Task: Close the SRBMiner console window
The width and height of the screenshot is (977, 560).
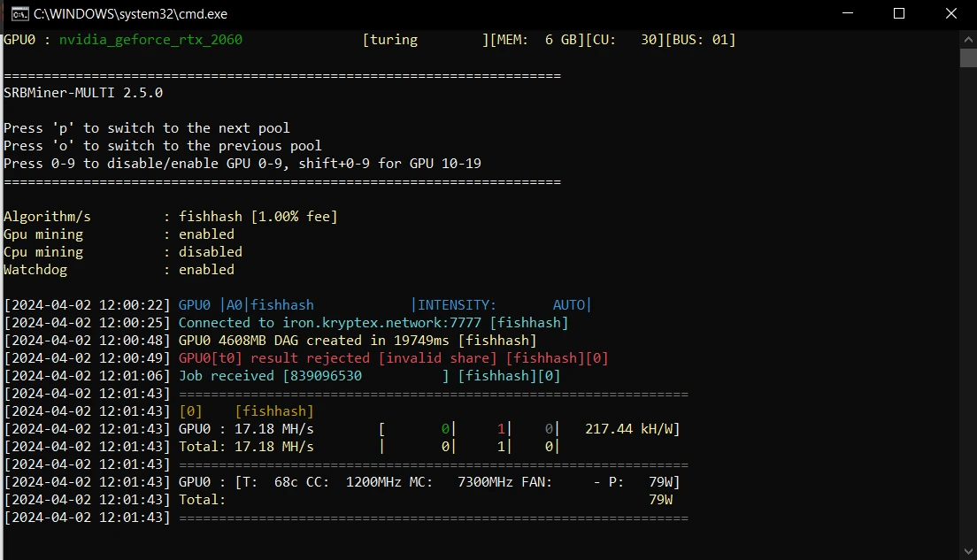Action: 951,13
